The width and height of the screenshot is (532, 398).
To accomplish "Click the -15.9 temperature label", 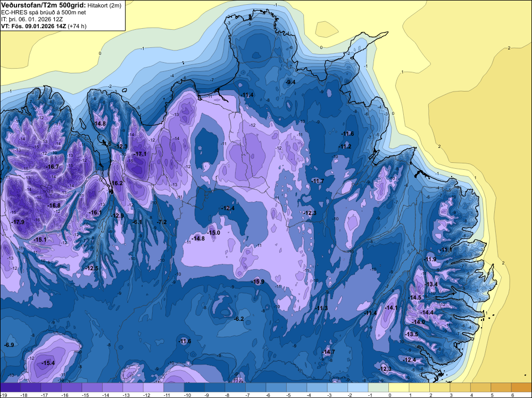I will pyautogui.click(x=257, y=281).
